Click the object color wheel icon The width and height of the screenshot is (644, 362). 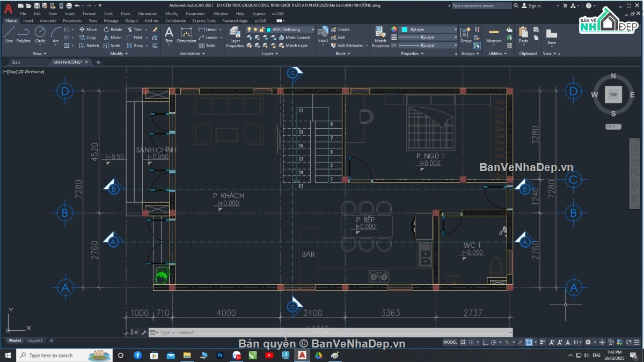click(x=394, y=29)
